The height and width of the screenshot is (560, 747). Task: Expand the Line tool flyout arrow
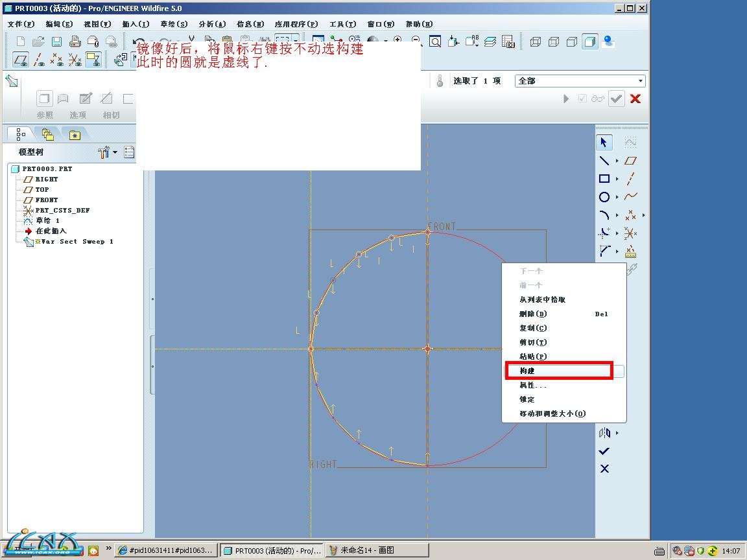617,161
